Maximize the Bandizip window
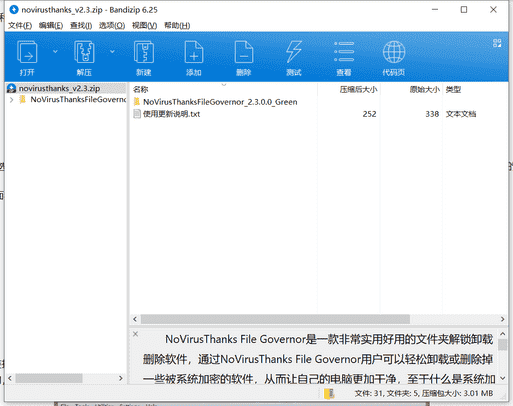The width and height of the screenshot is (513, 406). point(464,10)
